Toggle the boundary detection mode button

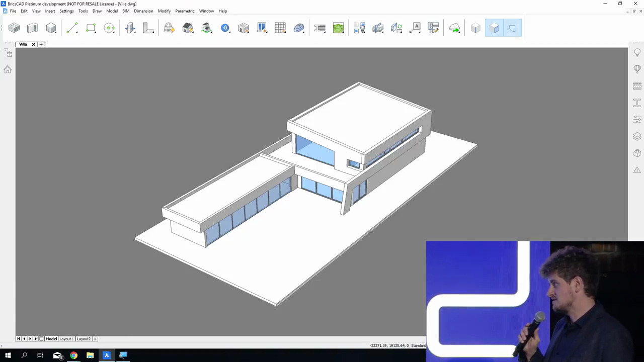click(512, 28)
